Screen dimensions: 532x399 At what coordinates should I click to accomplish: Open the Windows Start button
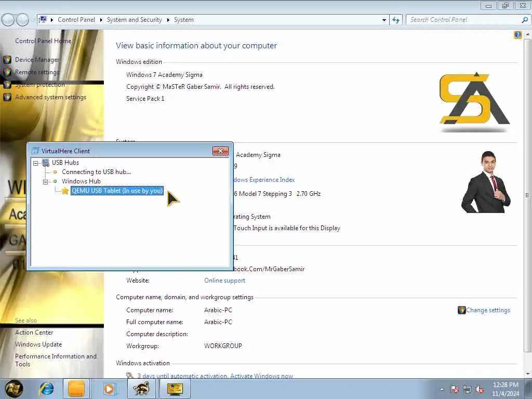(x=14, y=389)
